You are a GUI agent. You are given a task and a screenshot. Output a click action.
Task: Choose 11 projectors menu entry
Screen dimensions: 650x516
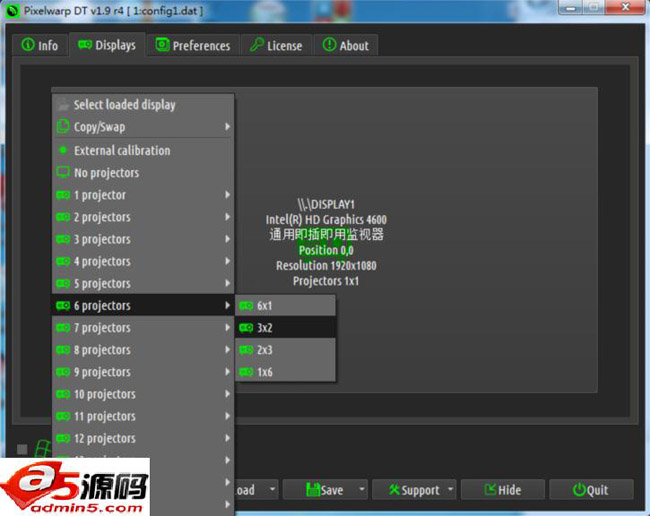click(x=143, y=416)
